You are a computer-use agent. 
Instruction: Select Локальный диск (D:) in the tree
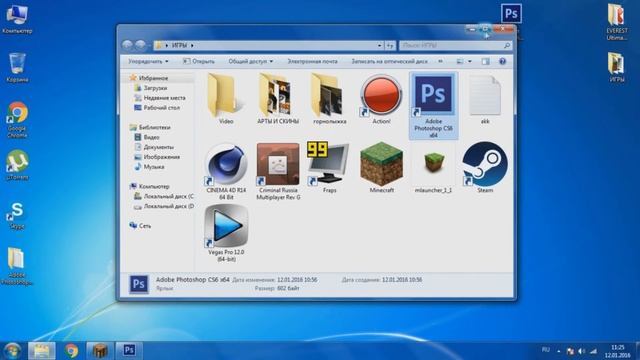[169, 206]
